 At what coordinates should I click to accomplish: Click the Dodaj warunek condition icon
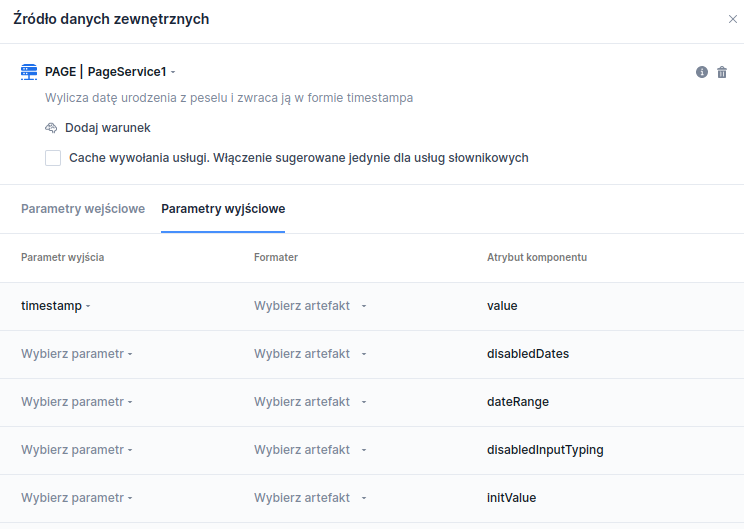click(52, 128)
